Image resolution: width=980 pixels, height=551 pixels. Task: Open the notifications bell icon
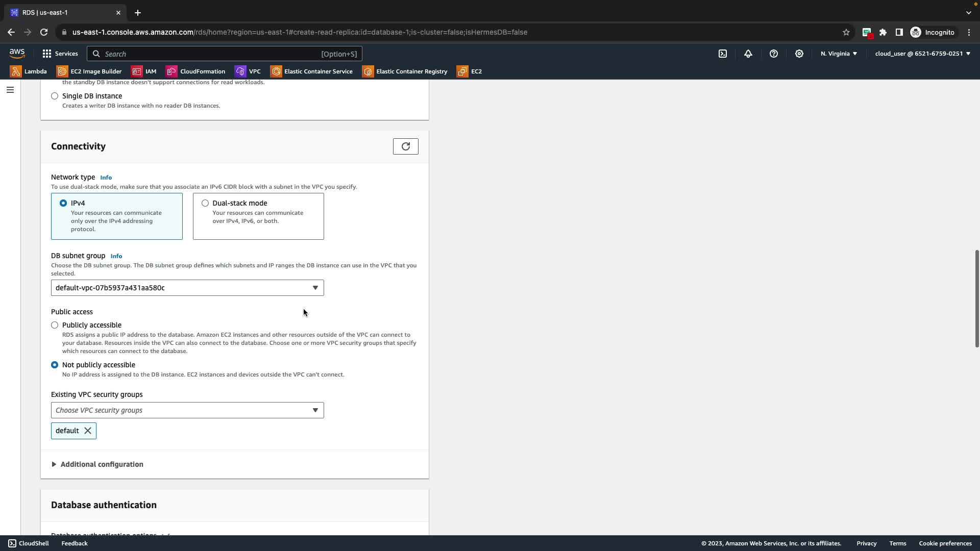(748, 54)
